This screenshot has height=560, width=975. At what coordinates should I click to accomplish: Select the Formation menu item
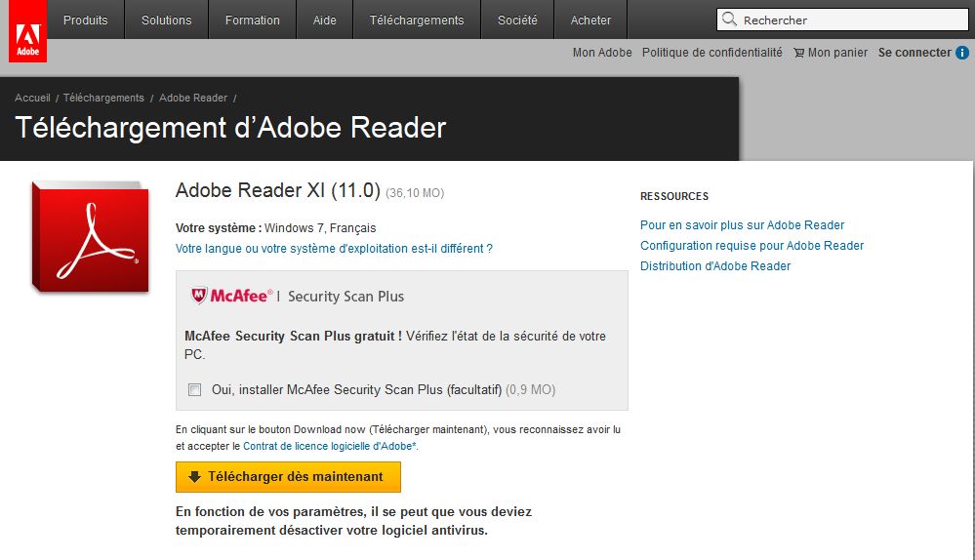coord(253,20)
